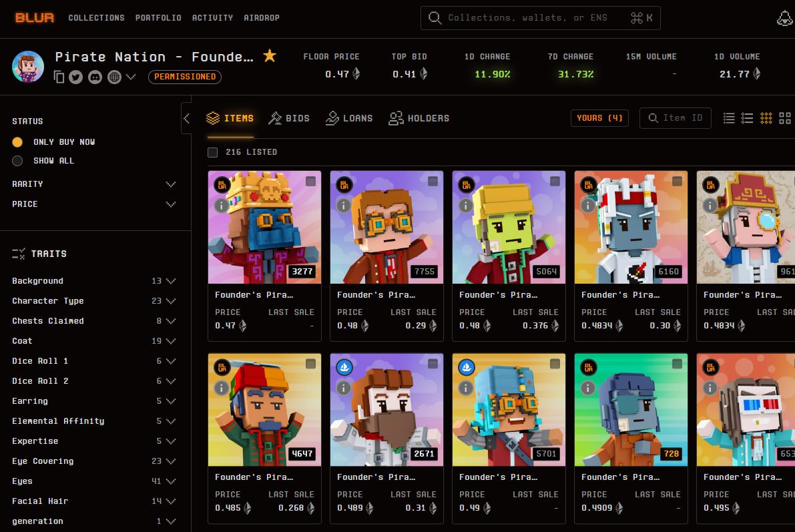Tick the checkbox on item 7755

[433, 181]
